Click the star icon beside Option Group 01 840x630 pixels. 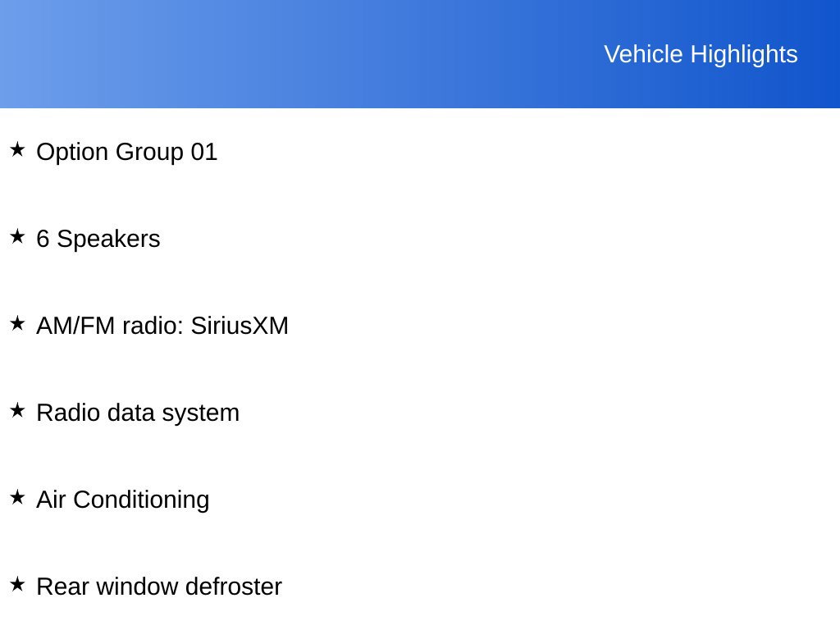tap(17, 149)
